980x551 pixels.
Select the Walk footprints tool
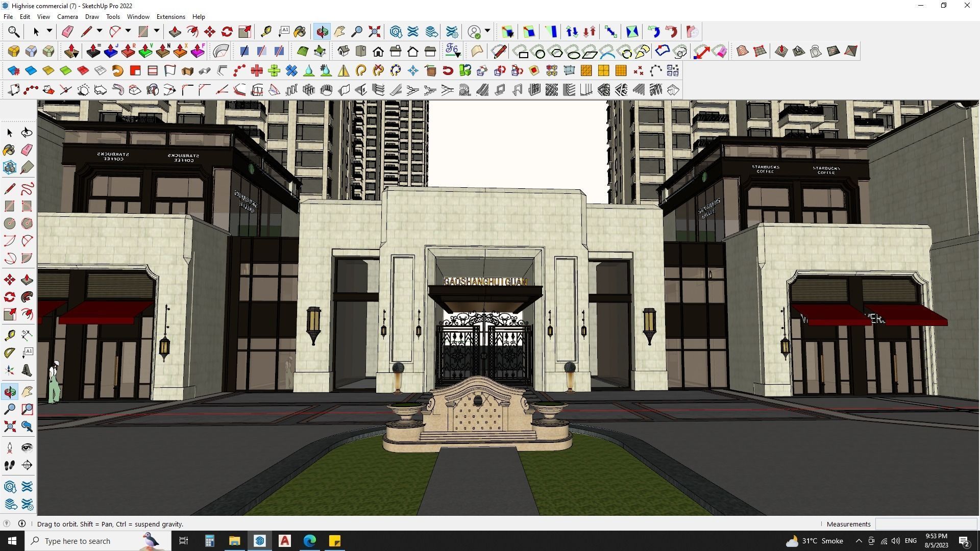[x=10, y=465]
